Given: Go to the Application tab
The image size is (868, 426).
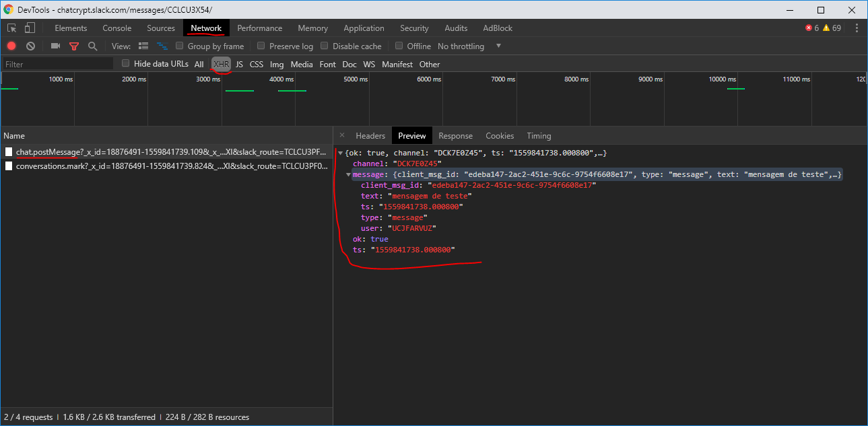Looking at the screenshot, I should [x=364, y=28].
